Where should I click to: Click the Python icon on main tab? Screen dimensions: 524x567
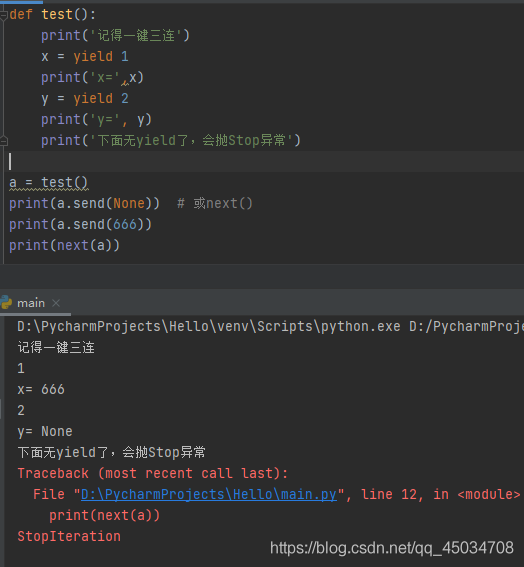pyautogui.click(x=6, y=303)
